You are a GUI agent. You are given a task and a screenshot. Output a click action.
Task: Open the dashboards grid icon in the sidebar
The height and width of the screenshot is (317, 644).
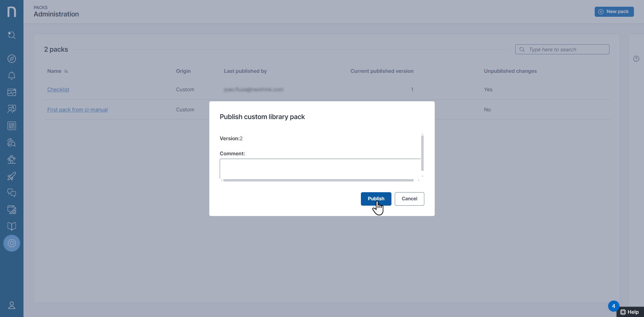click(12, 126)
